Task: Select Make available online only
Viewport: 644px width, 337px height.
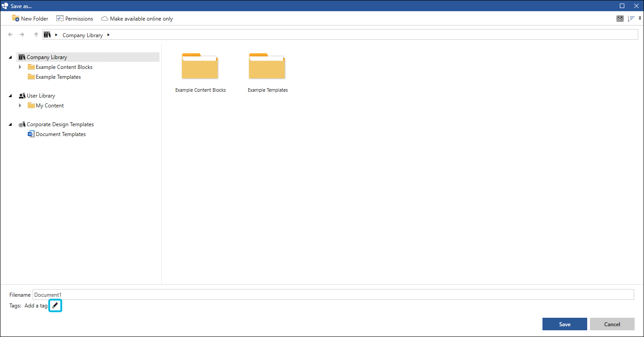Action: [137, 19]
